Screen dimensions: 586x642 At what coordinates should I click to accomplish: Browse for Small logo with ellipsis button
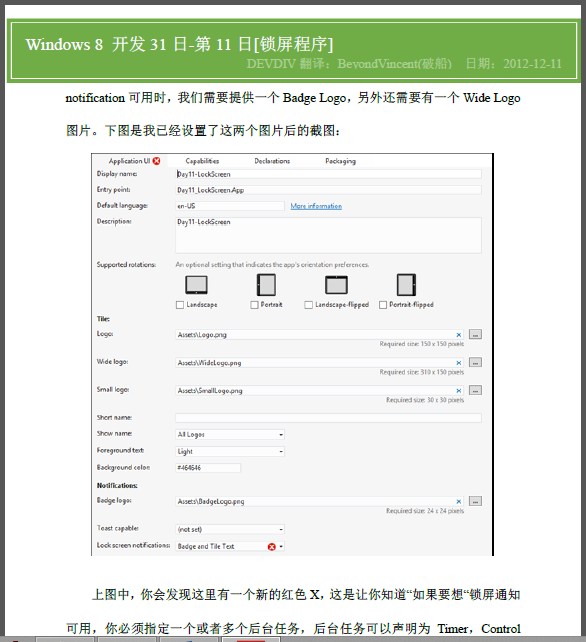pyautogui.click(x=475, y=390)
